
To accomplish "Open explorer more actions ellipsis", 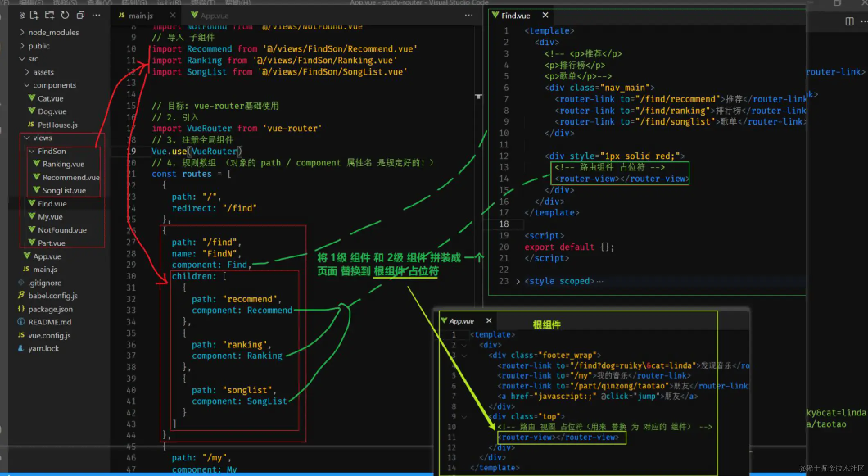I will [x=96, y=15].
